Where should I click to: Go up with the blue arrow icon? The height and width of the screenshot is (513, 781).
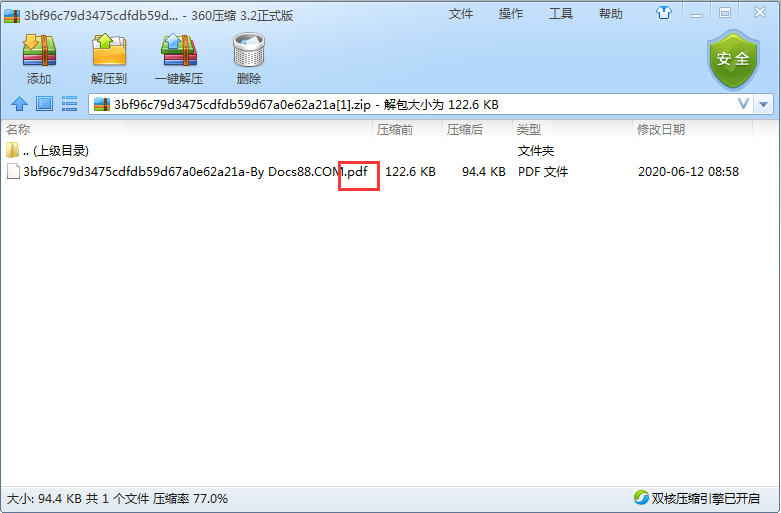(19, 104)
